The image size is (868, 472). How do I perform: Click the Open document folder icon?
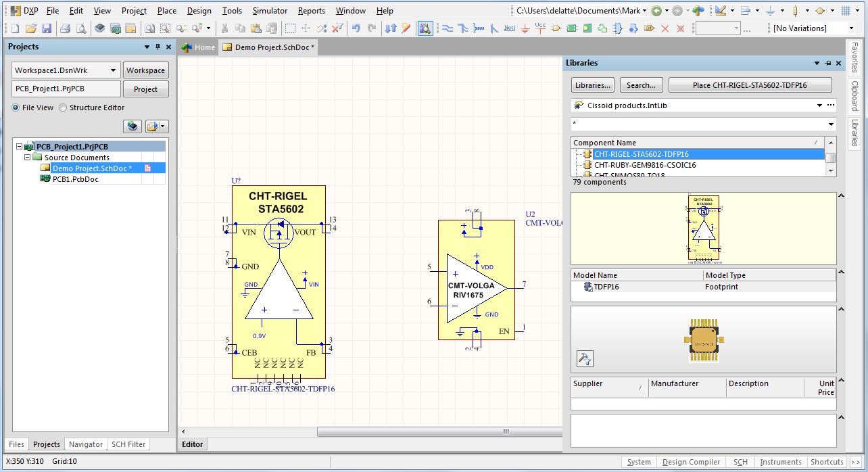click(x=31, y=28)
